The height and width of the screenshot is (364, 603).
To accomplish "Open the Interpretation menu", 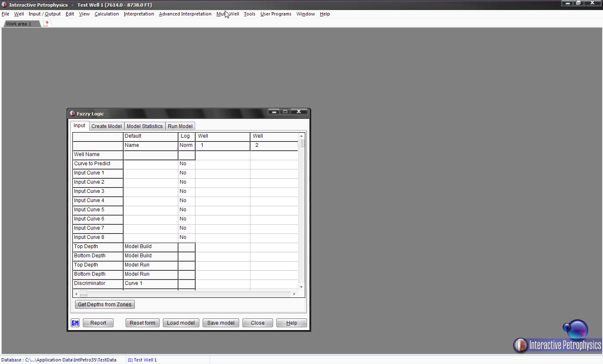I will (x=139, y=14).
